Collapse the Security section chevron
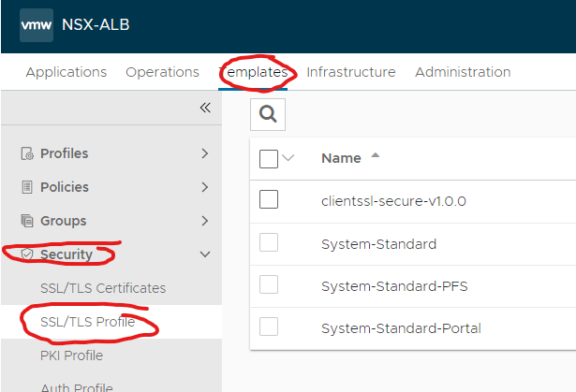 (205, 254)
